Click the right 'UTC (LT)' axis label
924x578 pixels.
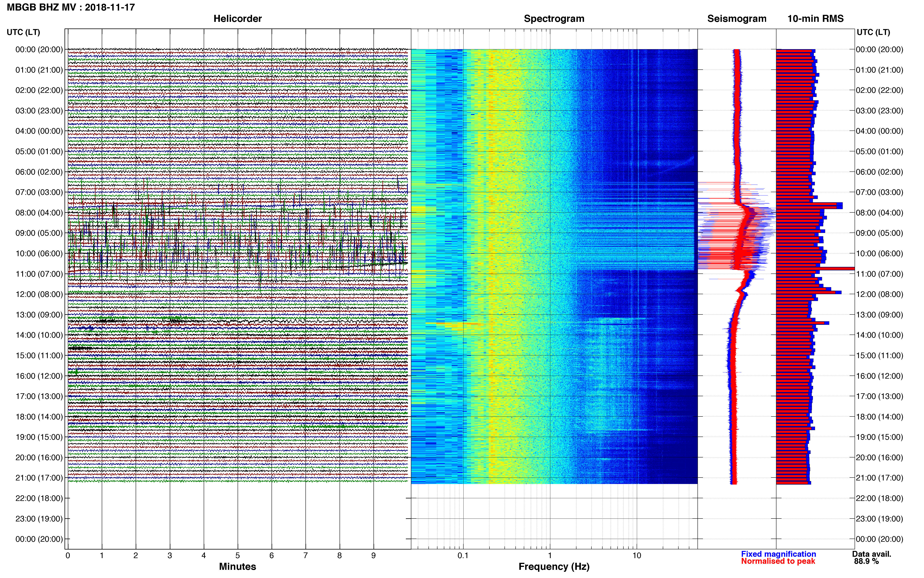click(x=873, y=32)
